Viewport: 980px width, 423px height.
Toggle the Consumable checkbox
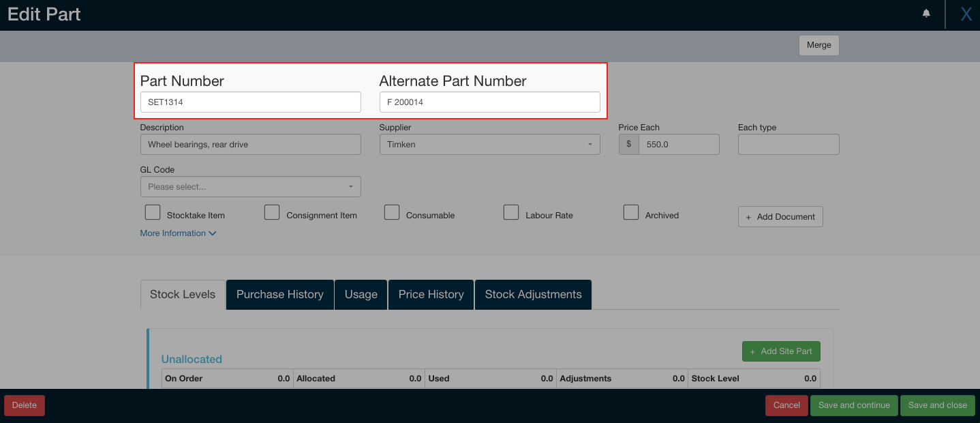392,212
